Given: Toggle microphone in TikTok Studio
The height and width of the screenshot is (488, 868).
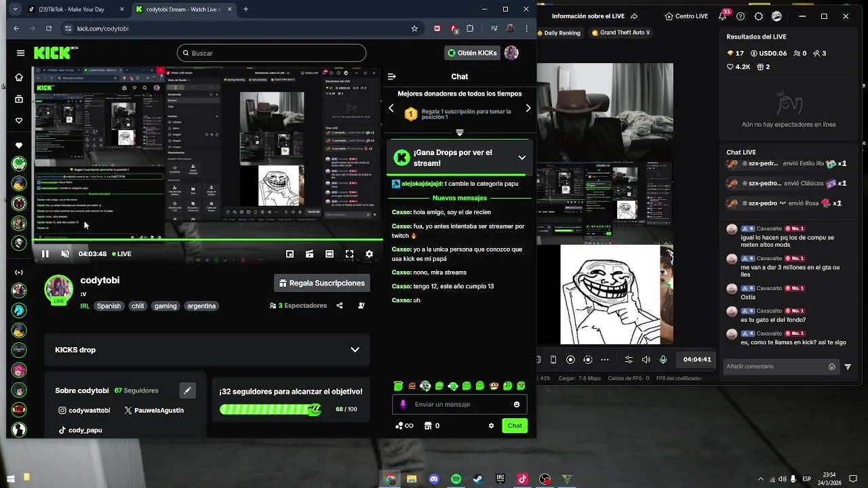Looking at the screenshot, I should point(663,360).
